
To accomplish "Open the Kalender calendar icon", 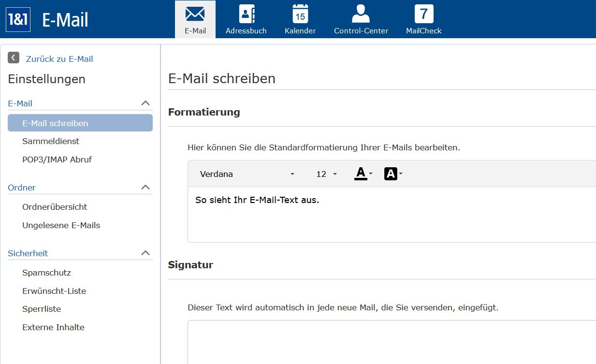I will pyautogui.click(x=300, y=14).
